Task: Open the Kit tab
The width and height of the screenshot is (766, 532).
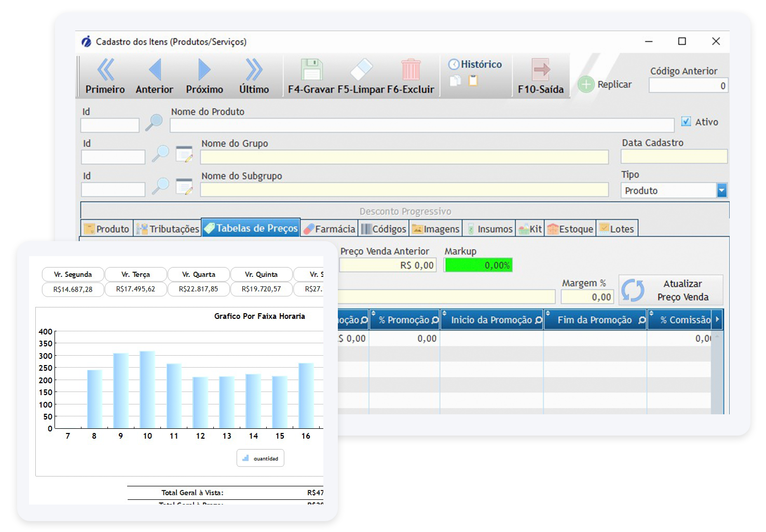Action: pos(530,229)
